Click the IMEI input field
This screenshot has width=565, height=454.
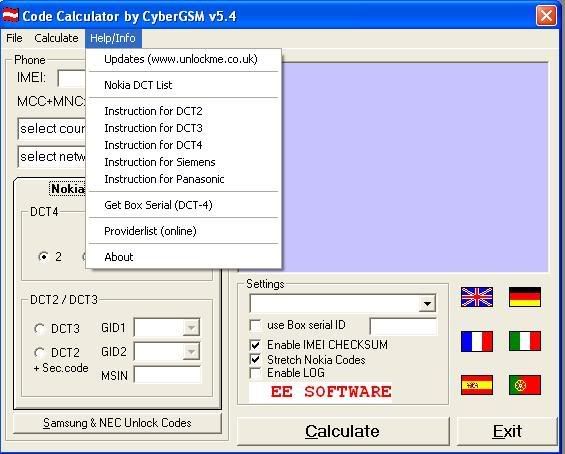[x=72, y=78]
